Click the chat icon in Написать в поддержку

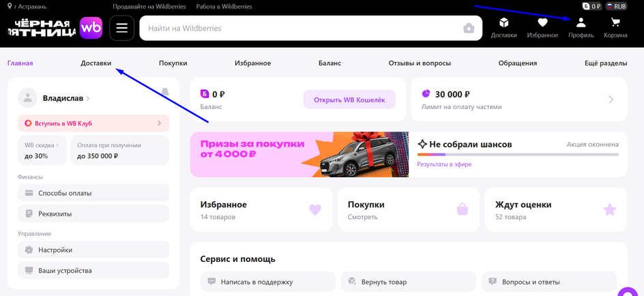click(211, 282)
